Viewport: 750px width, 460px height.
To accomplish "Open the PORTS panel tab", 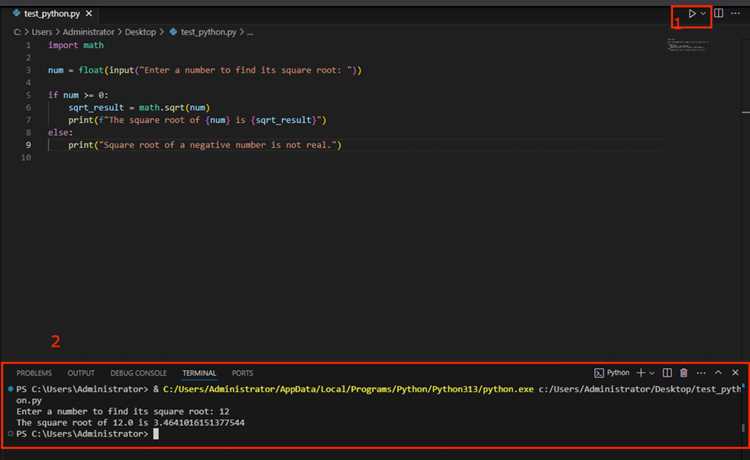I will (x=243, y=373).
